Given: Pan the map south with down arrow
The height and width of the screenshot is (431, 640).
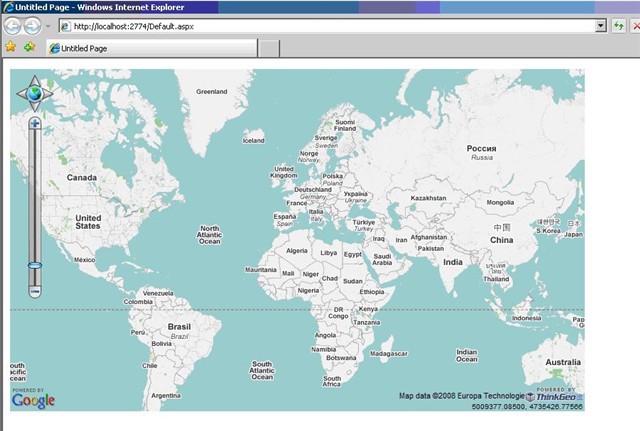Looking at the screenshot, I should (x=35, y=107).
